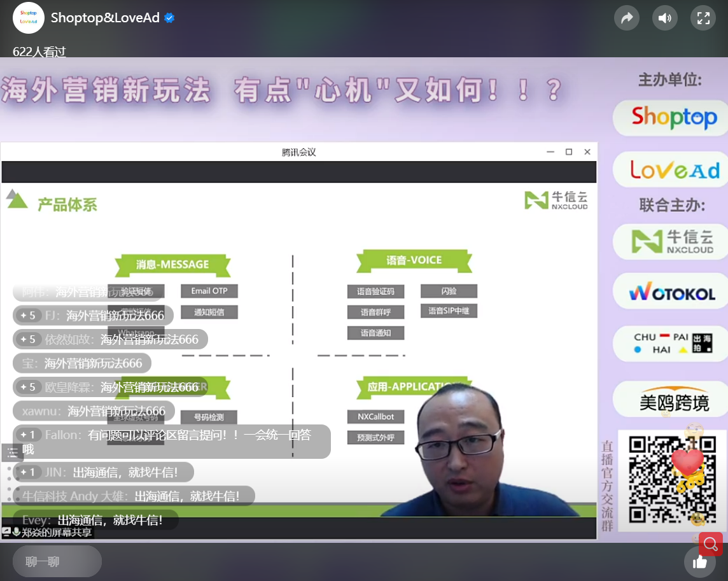Click the +5 badge on FJ's comment
This screenshot has width=728, height=581.
[x=28, y=316]
